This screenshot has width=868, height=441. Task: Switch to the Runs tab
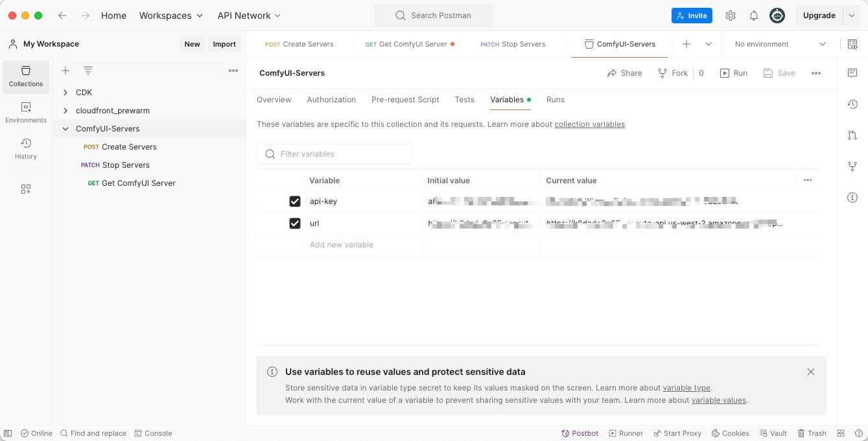(x=556, y=100)
